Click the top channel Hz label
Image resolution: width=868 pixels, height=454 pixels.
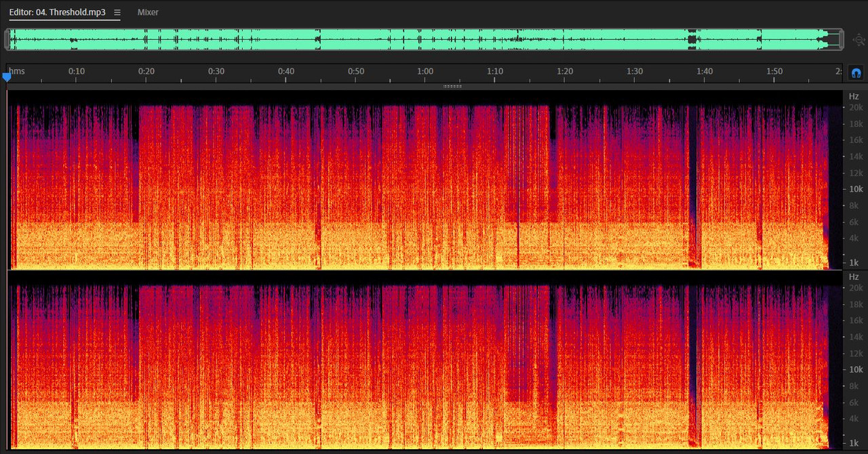pyautogui.click(x=854, y=96)
